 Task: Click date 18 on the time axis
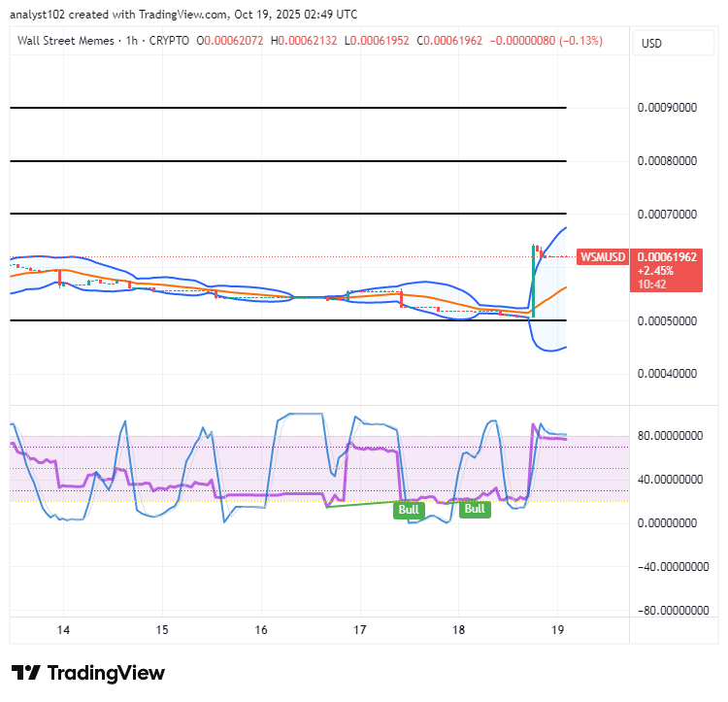pos(458,630)
